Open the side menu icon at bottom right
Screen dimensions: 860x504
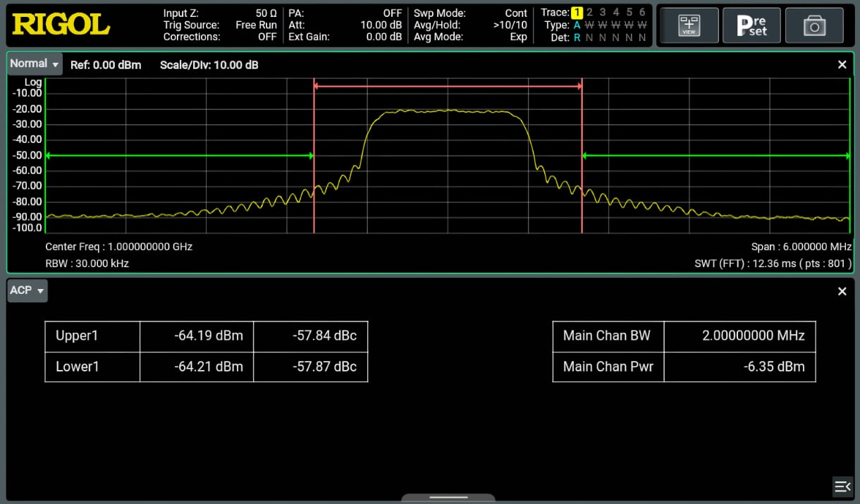(842, 486)
